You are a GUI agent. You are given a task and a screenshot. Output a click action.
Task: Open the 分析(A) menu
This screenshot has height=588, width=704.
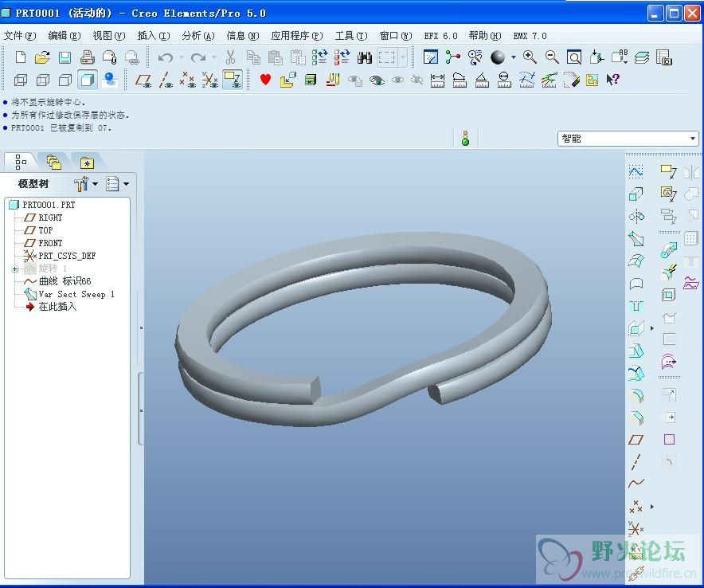tap(198, 36)
